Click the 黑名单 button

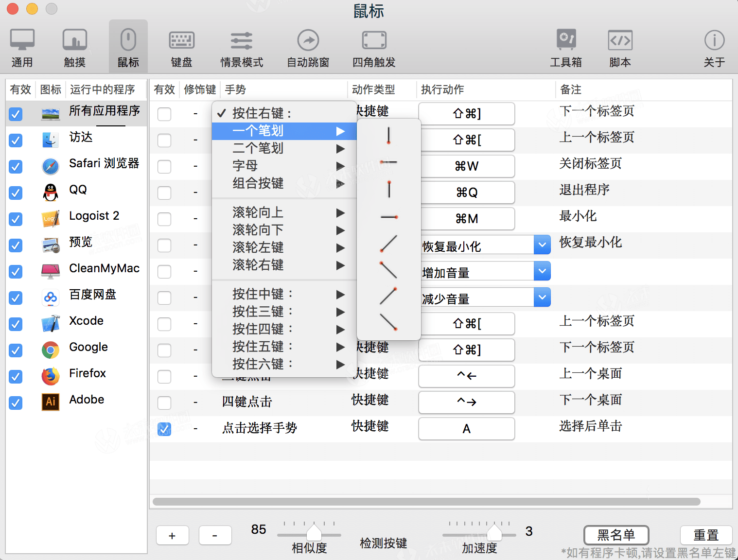point(616,535)
